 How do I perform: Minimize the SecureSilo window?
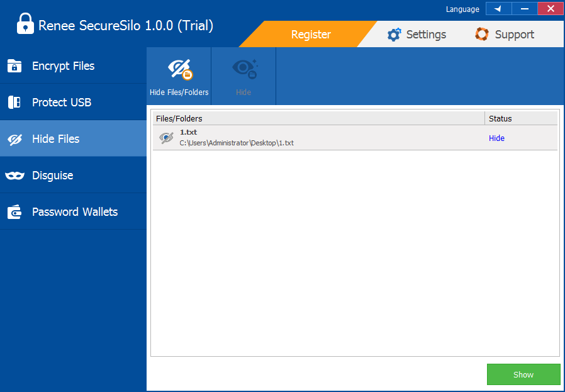525,9
